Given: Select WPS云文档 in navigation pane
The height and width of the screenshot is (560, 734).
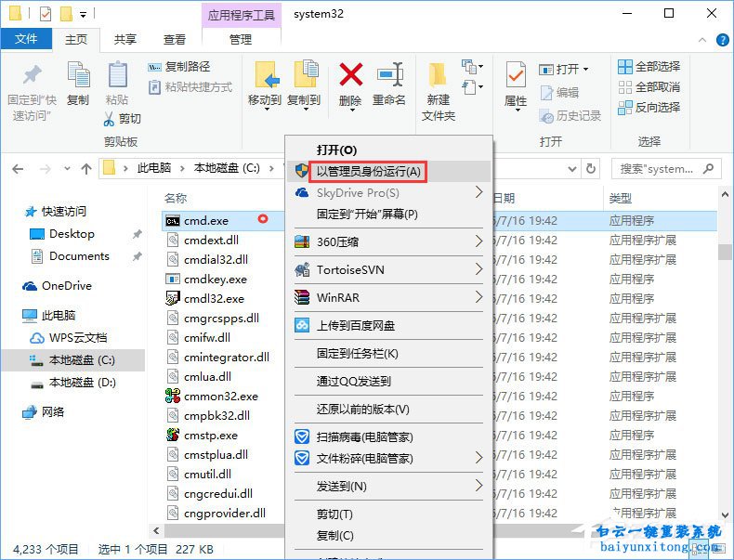Looking at the screenshot, I should [78, 337].
